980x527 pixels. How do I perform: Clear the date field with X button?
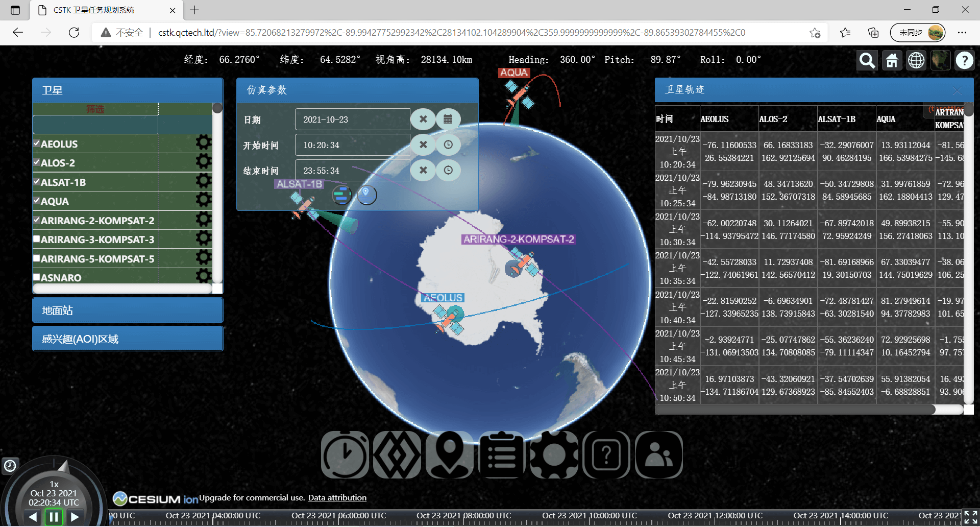423,119
